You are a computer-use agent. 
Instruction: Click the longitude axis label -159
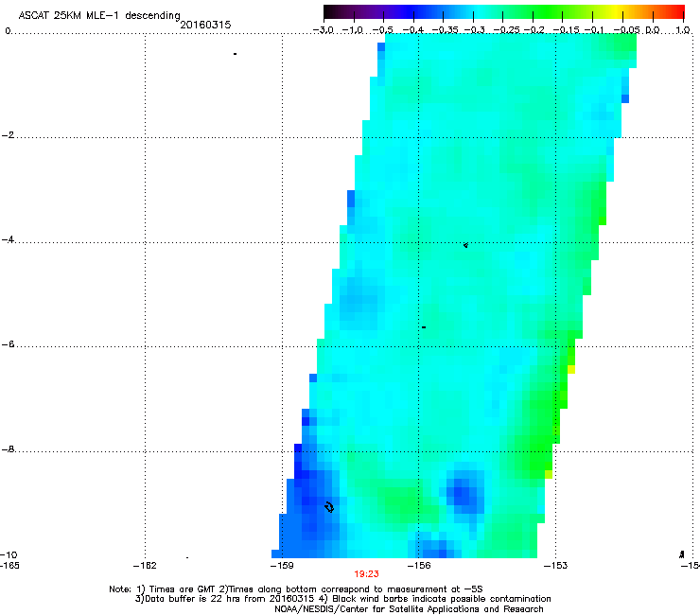click(282, 566)
